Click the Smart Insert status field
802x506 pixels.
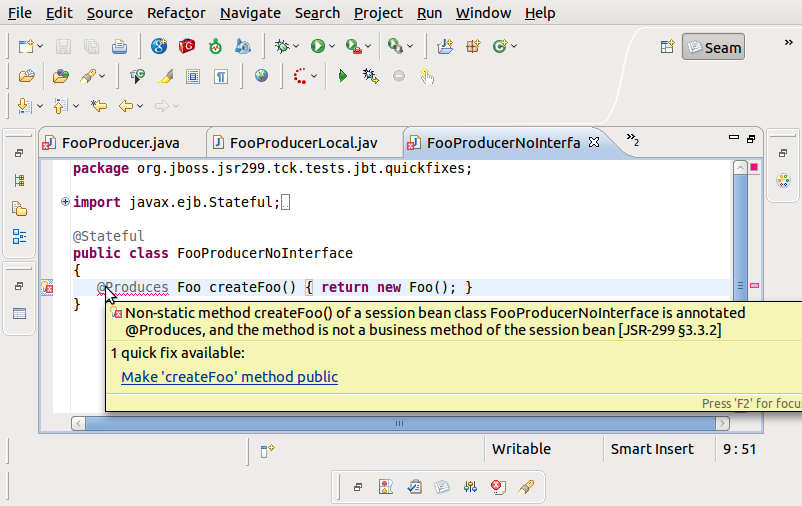coord(652,449)
